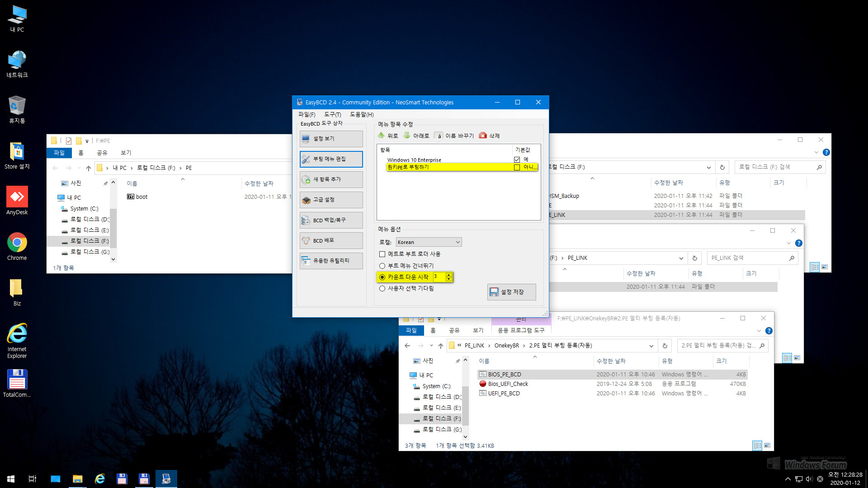The image size is (868, 488).
Task: Click volume icon in system tray
Action: point(809,479)
